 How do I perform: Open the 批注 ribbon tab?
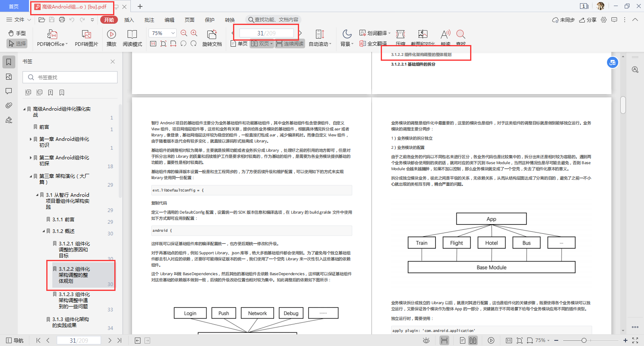point(149,20)
